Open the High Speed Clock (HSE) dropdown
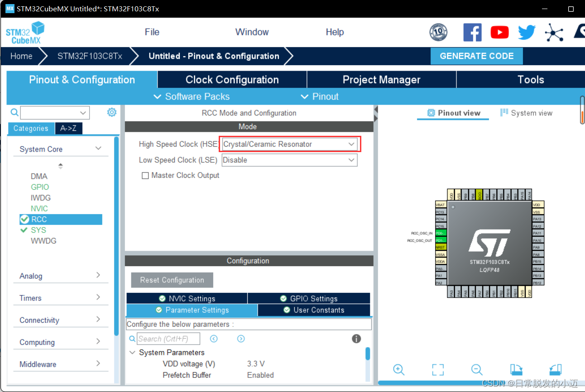585x392 pixels. (x=289, y=144)
